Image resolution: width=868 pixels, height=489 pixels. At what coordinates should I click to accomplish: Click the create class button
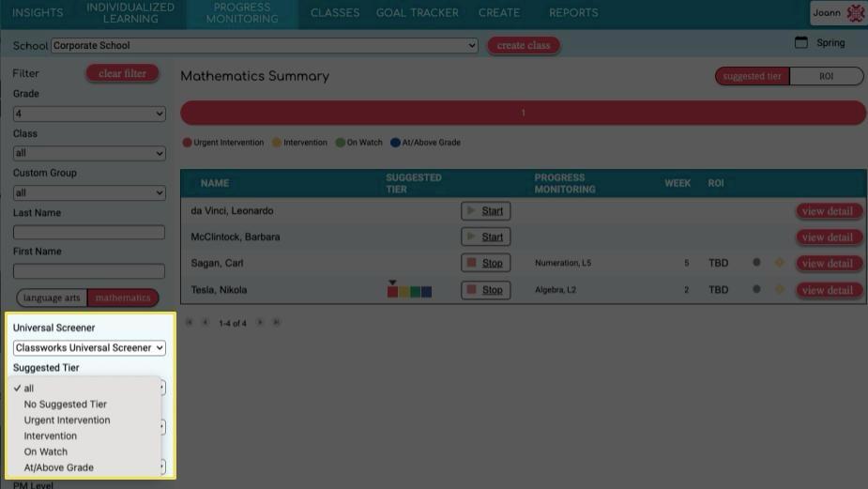click(x=524, y=45)
